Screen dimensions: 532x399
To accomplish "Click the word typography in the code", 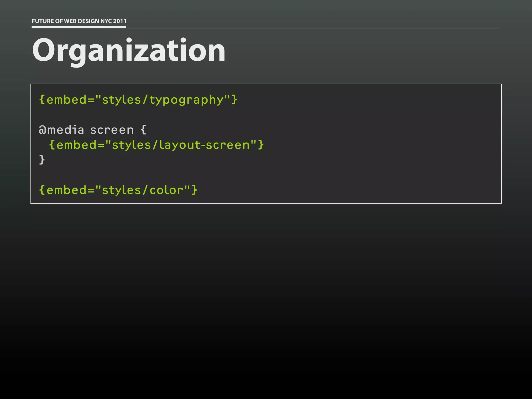I will pyautogui.click(x=186, y=100).
